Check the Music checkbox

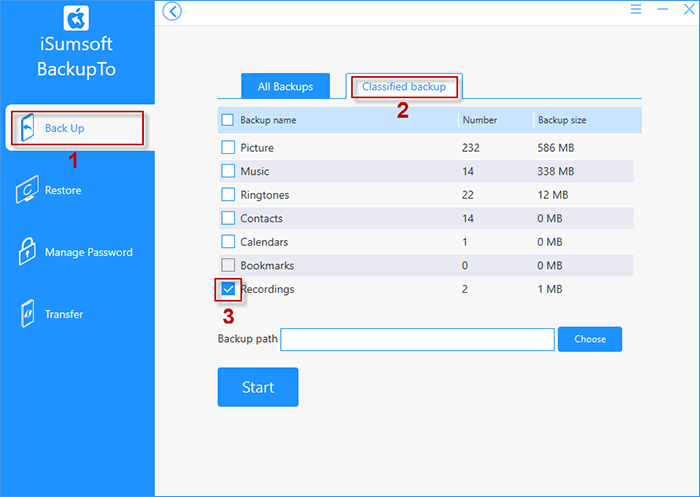pos(228,171)
